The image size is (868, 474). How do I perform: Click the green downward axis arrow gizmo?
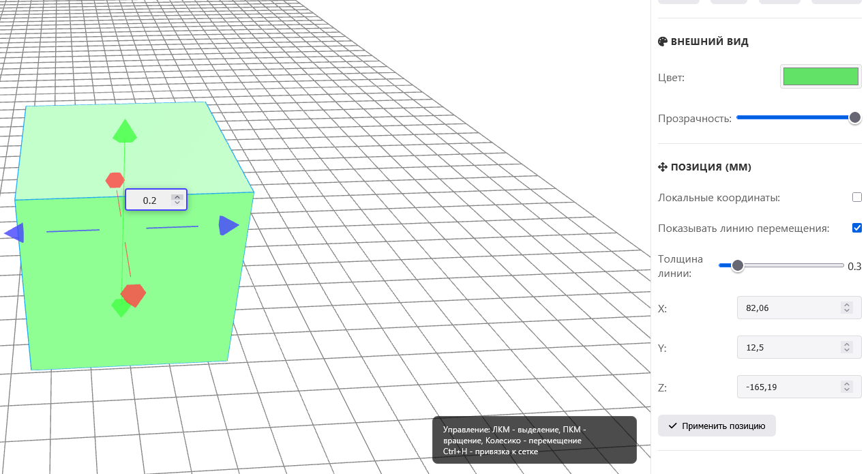[121, 308]
